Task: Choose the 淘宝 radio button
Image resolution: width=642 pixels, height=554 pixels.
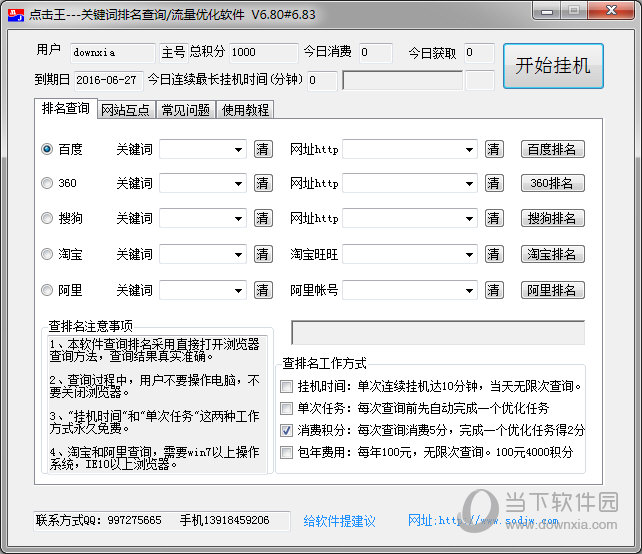Action: 47,254
